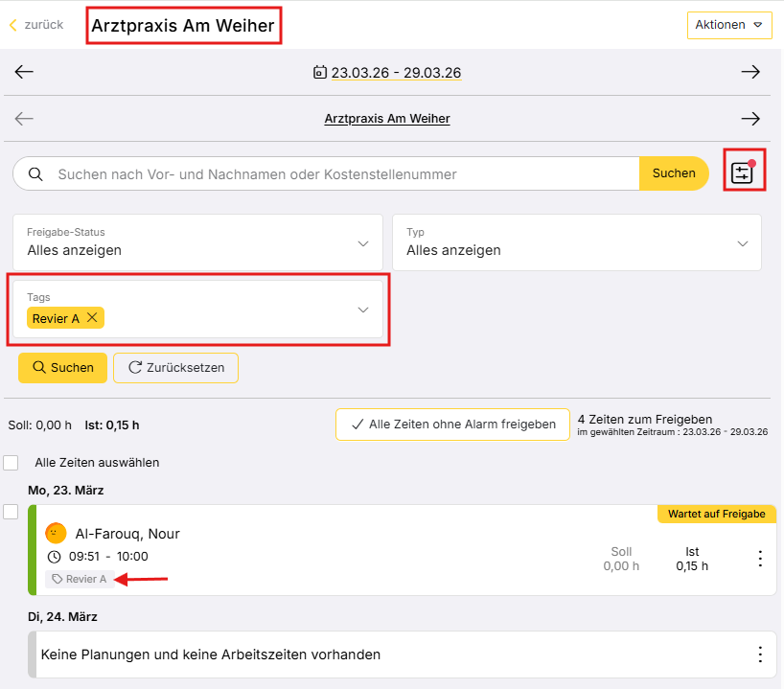Open the Aktionen menu
The height and width of the screenshot is (689, 784).
pos(729,25)
